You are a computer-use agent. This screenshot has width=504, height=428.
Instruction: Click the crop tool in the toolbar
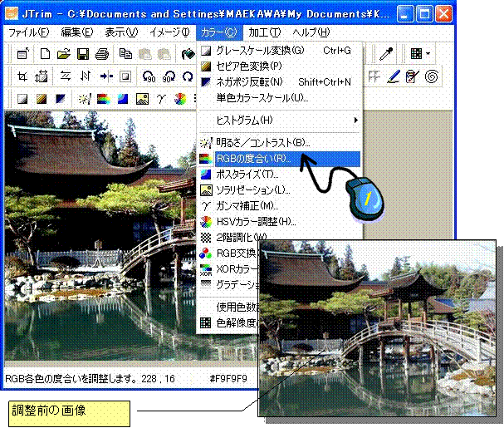(x=22, y=76)
